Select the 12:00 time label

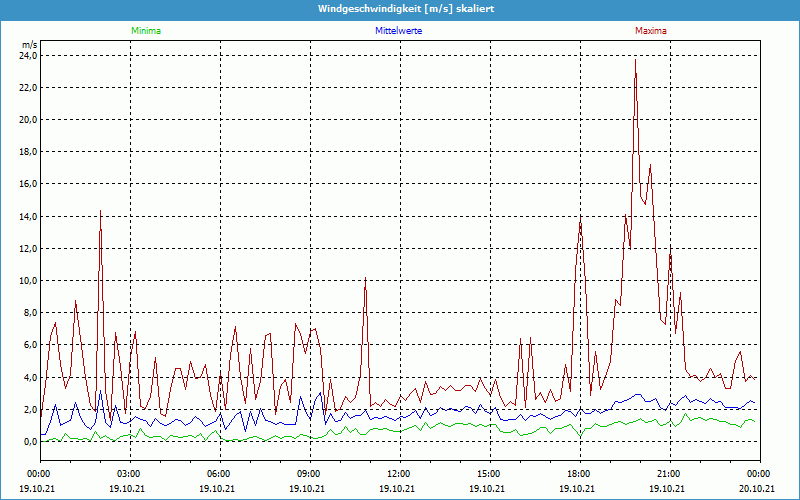pyautogui.click(x=399, y=473)
